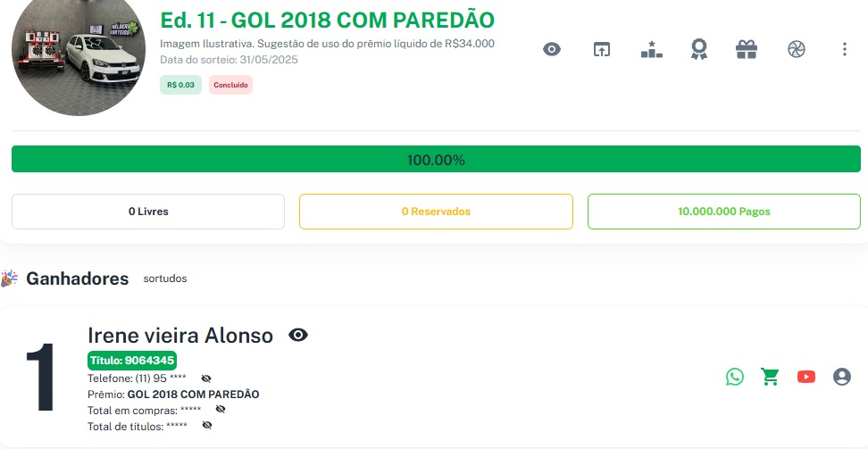This screenshot has height=449, width=868.
Task: Open the ranking podium icon
Action: (x=651, y=49)
